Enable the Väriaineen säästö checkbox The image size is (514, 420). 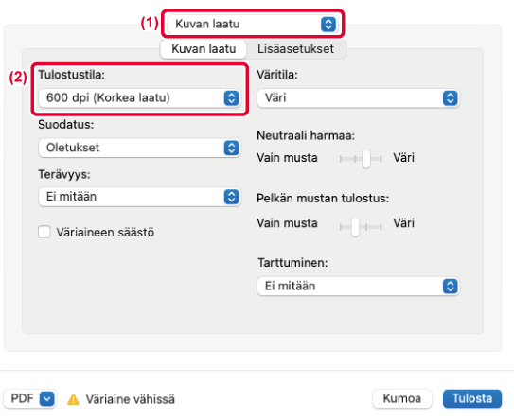(x=44, y=232)
